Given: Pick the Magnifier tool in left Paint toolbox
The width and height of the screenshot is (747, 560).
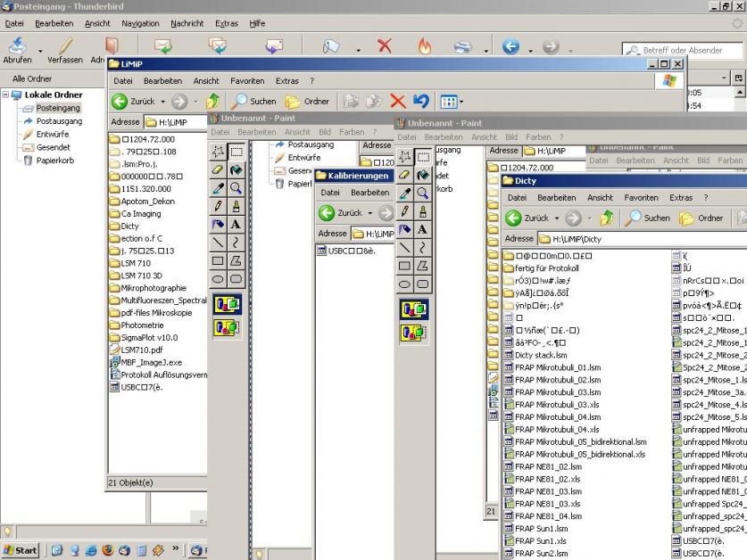Looking at the screenshot, I should (x=237, y=189).
